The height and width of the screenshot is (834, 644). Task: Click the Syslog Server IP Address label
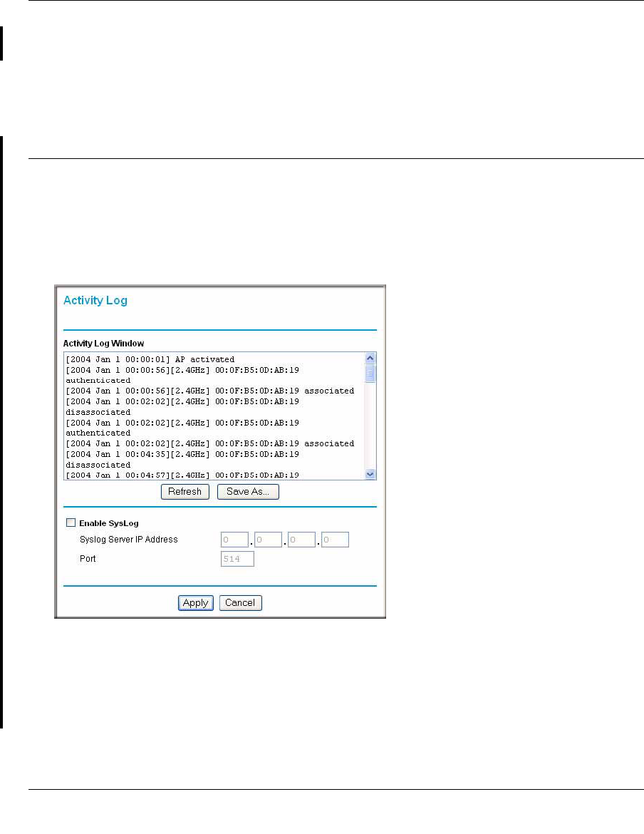point(129,540)
